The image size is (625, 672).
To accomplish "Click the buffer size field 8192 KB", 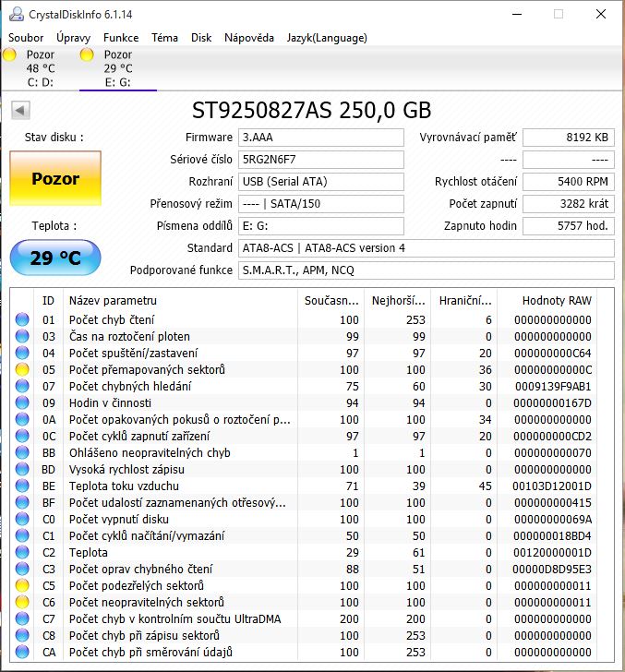I will point(569,138).
